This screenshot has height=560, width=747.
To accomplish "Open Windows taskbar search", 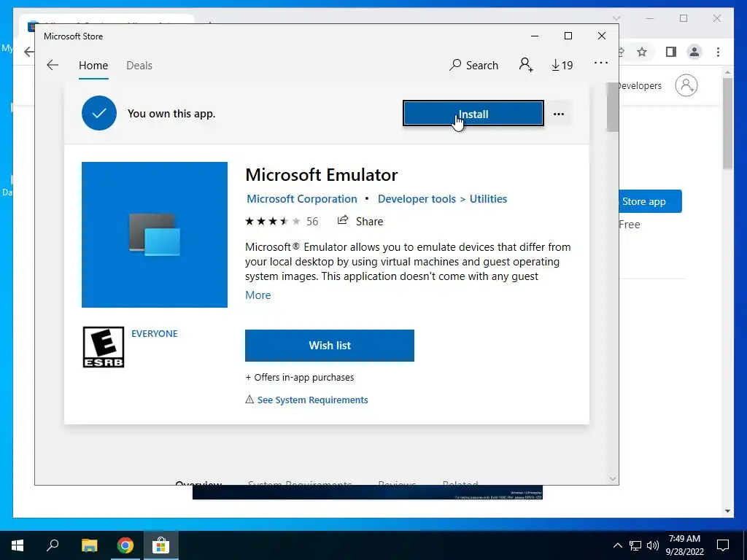I will (x=53, y=545).
